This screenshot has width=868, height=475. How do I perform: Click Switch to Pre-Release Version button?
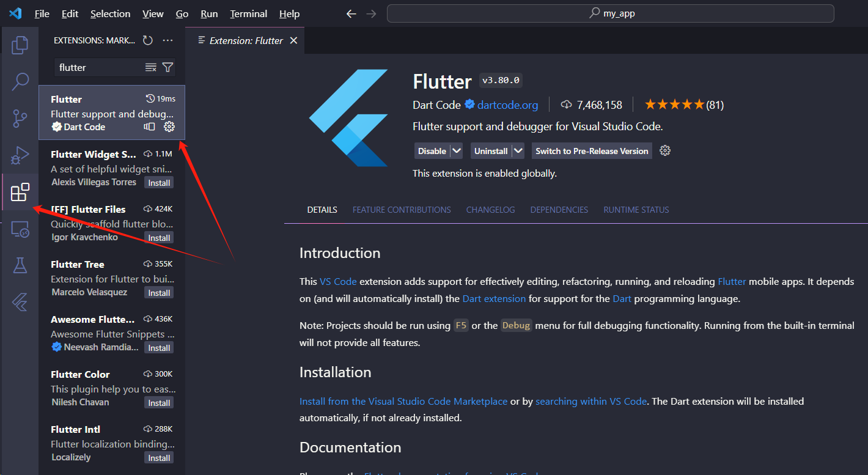tap(591, 151)
